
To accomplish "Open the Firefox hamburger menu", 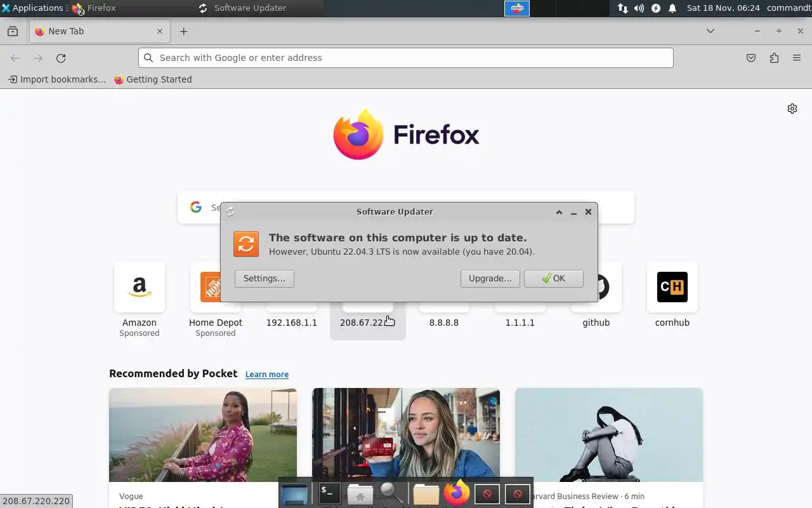I will (x=797, y=58).
